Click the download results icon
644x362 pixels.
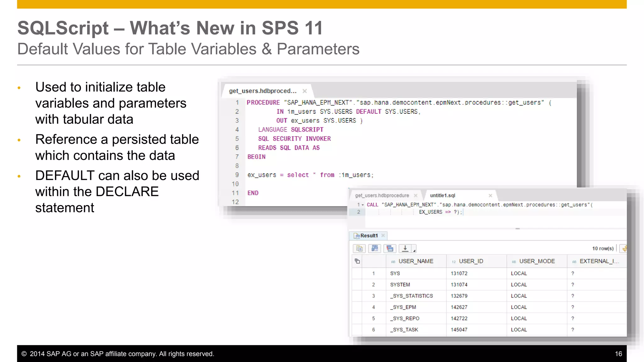click(405, 249)
